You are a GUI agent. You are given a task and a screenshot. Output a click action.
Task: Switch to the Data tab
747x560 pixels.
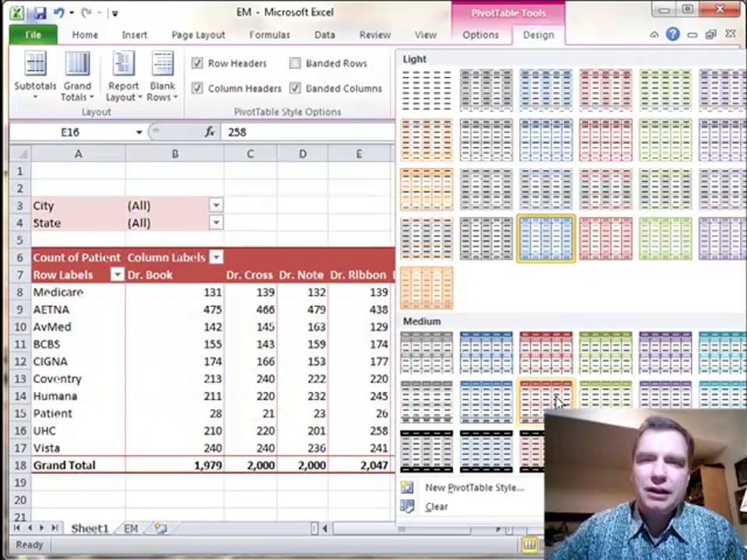324,35
